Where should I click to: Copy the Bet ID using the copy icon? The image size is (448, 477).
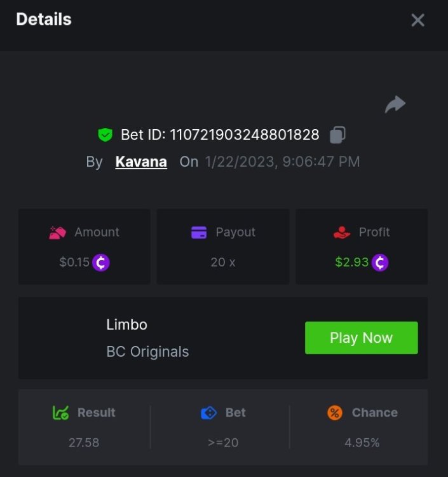[x=337, y=135]
